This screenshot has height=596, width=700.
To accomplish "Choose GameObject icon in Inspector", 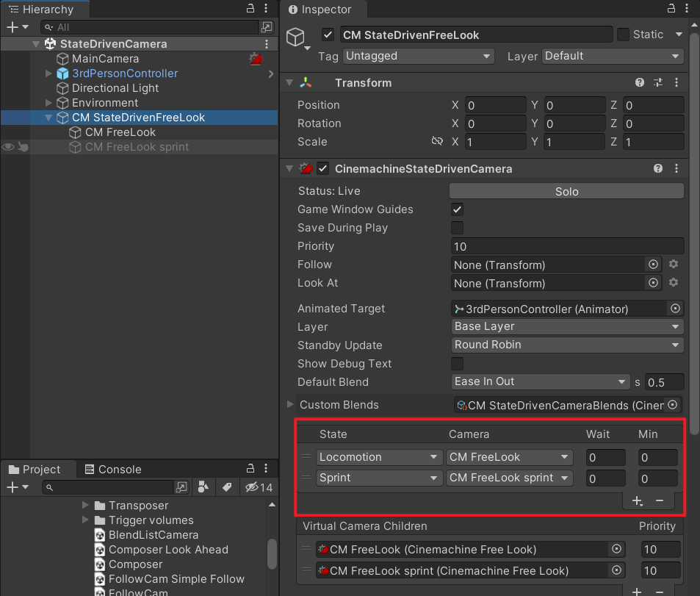I will click(297, 38).
